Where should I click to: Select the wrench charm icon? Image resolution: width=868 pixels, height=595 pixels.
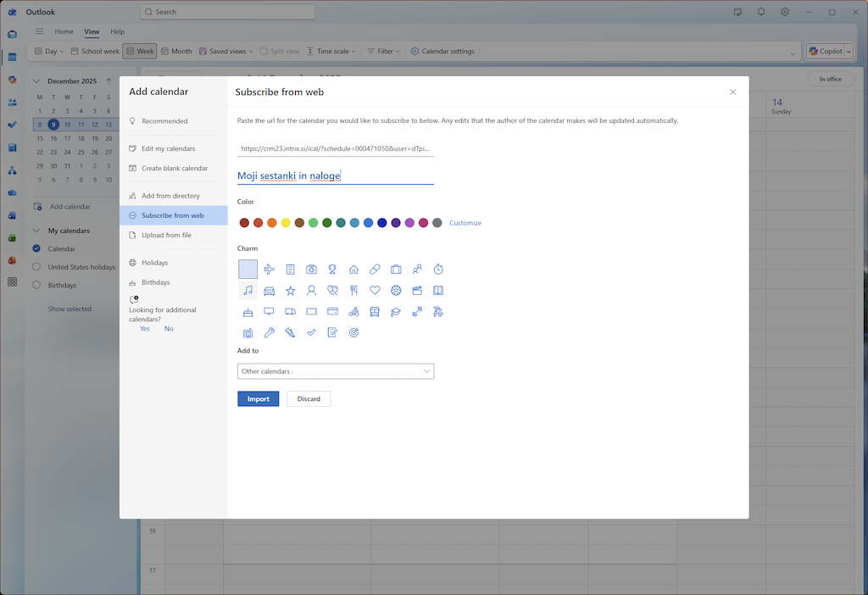[x=270, y=333]
